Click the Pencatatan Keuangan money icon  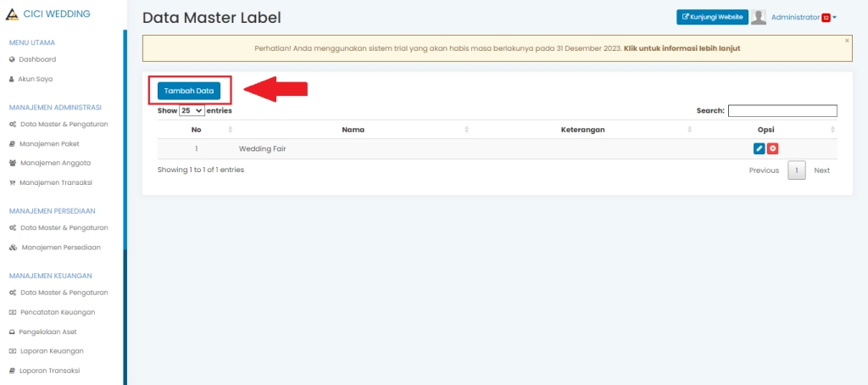point(12,312)
